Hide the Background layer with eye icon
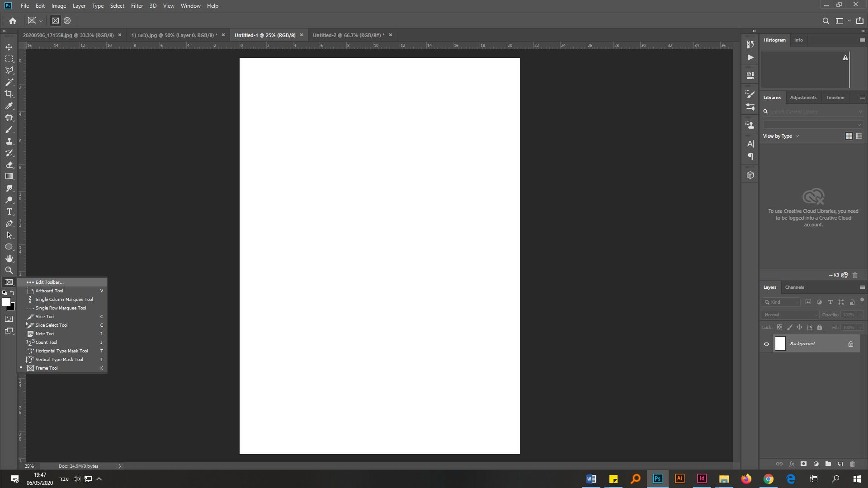The height and width of the screenshot is (488, 868). (766, 344)
